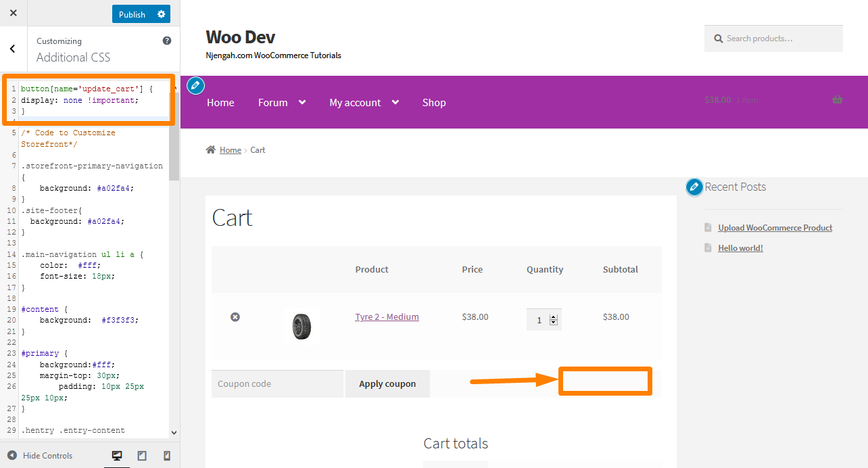
Task: Click the Apply coupon button
Action: (387, 383)
